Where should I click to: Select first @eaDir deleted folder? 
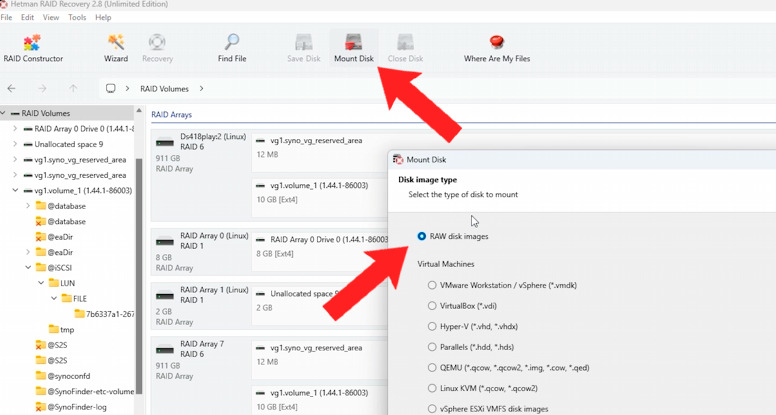click(x=54, y=237)
